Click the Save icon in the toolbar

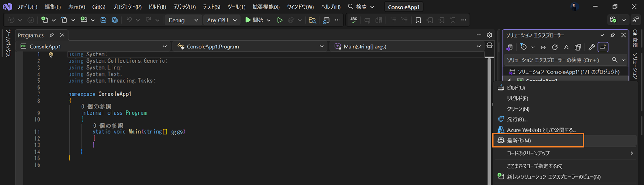[x=103, y=20]
